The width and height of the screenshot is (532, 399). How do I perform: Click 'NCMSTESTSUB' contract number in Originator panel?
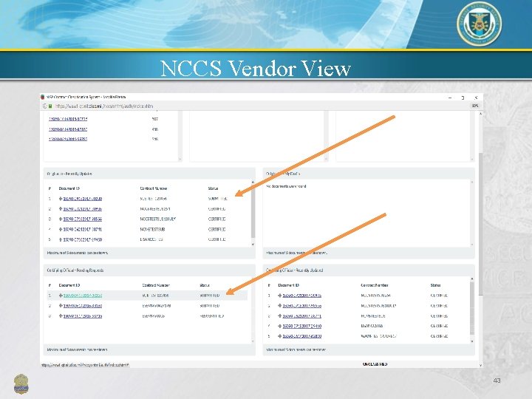click(x=152, y=229)
